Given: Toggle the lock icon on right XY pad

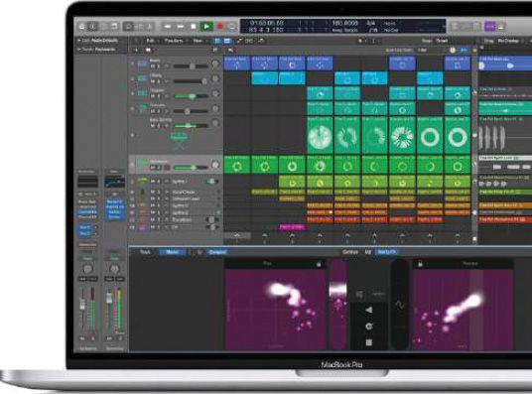Looking at the screenshot, I should [x=420, y=264].
